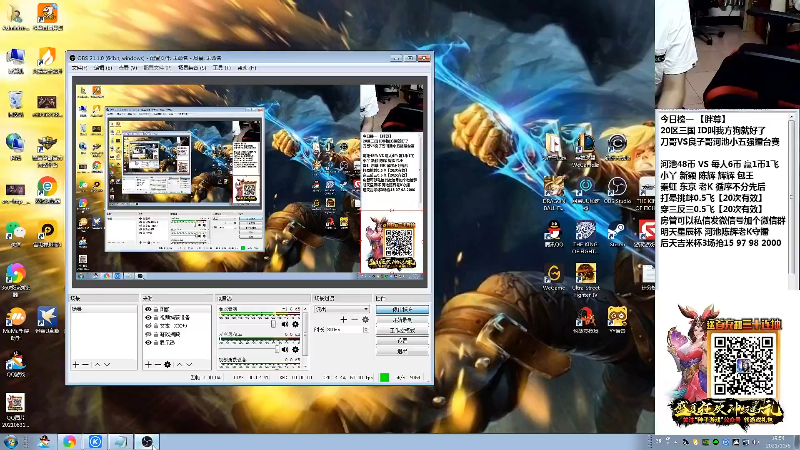Remove the scene transition with the minus icon

coord(354,319)
